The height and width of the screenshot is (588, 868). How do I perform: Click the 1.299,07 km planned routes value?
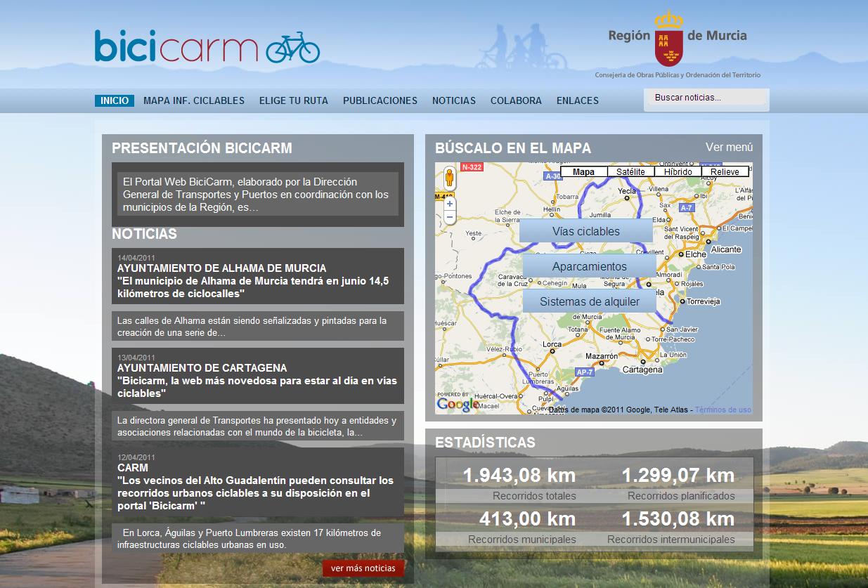pyautogui.click(x=678, y=476)
